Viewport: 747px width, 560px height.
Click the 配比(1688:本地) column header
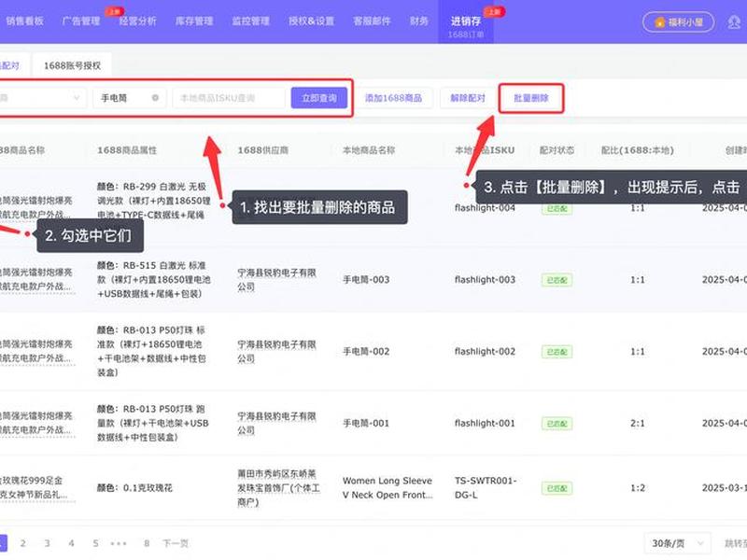pyautogui.click(x=638, y=150)
